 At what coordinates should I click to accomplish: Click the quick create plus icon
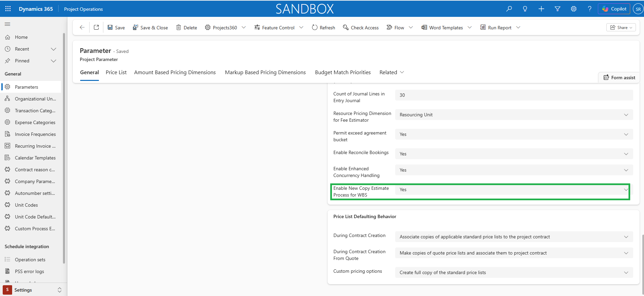tap(541, 9)
